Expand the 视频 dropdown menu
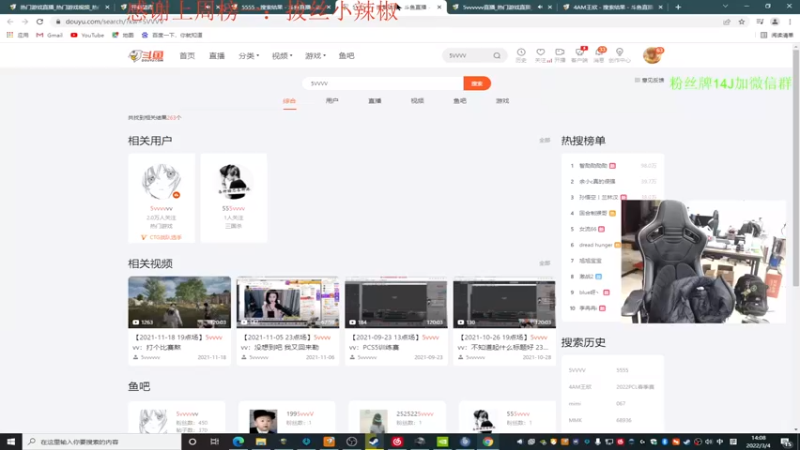 pyautogui.click(x=282, y=56)
